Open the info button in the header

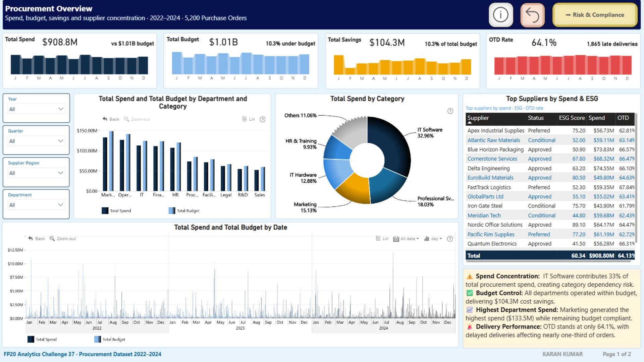click(x=501, y=15)
